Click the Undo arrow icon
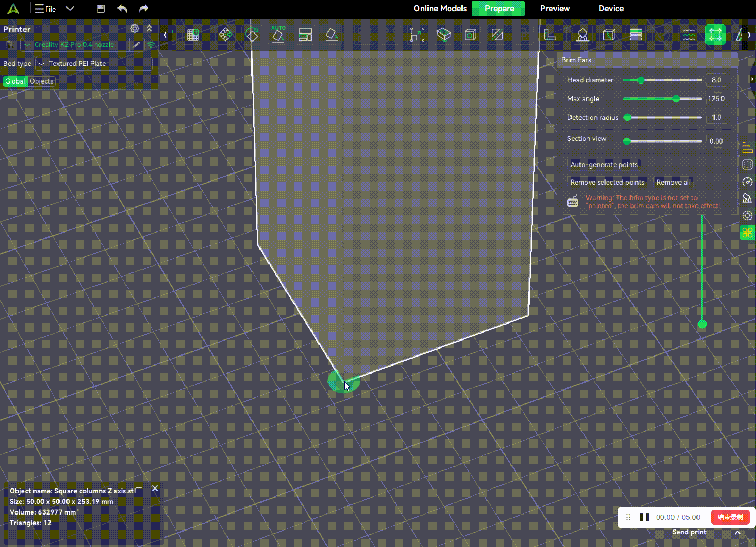 coord(122,9)
